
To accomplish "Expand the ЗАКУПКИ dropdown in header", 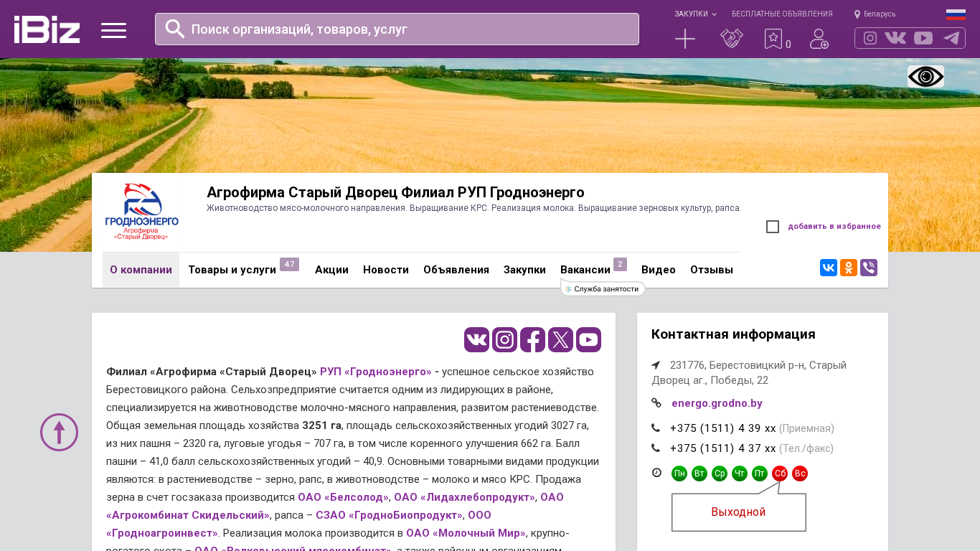I will (695, 14).
